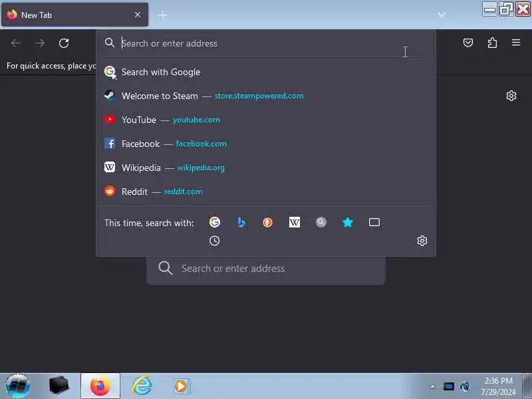The image size is (532, 399).
Task: Click the system tray monitor icon
Action: (x=448, y=386)
